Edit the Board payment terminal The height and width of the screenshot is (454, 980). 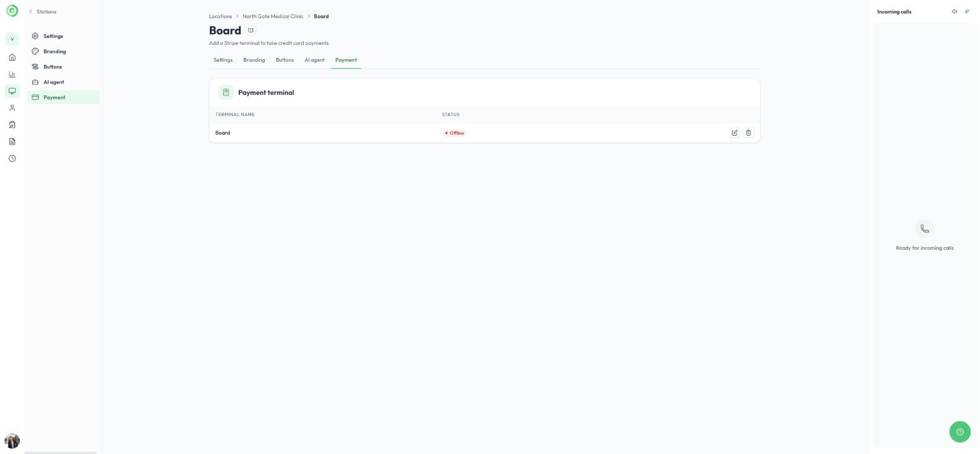pos(734,133)
